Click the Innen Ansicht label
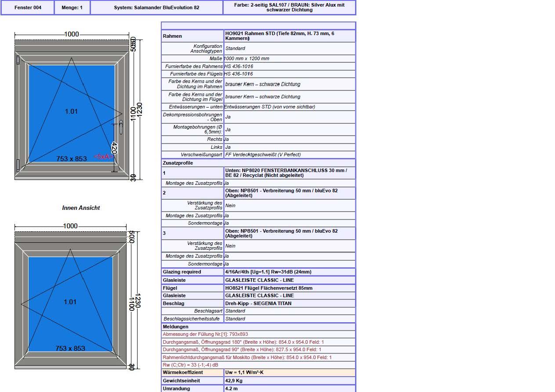This screenshot has width=555, height=392. [x=81, y=208]
